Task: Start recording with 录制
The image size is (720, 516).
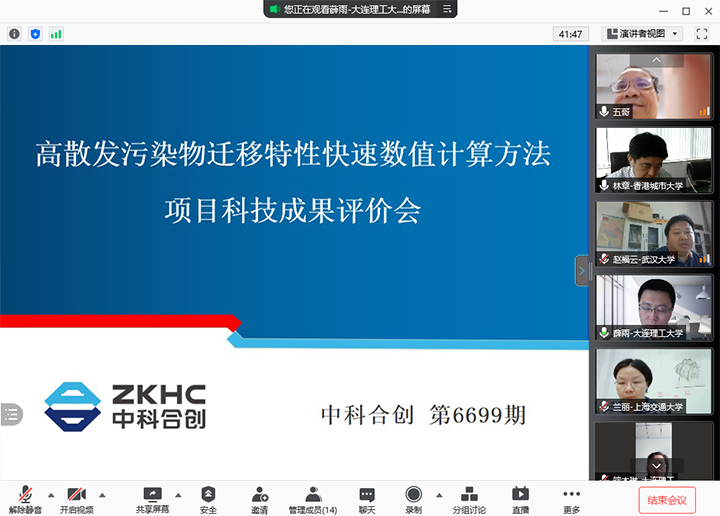Action: click(413, 499)
